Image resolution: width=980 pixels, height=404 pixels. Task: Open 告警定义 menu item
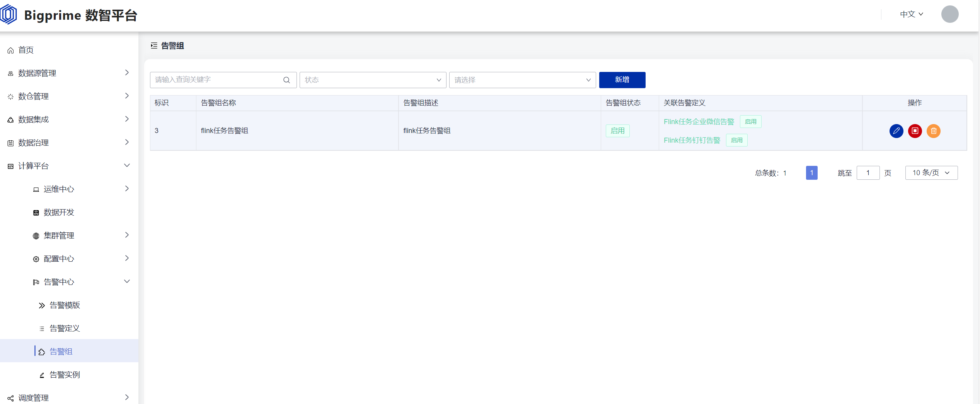(69, 329)
